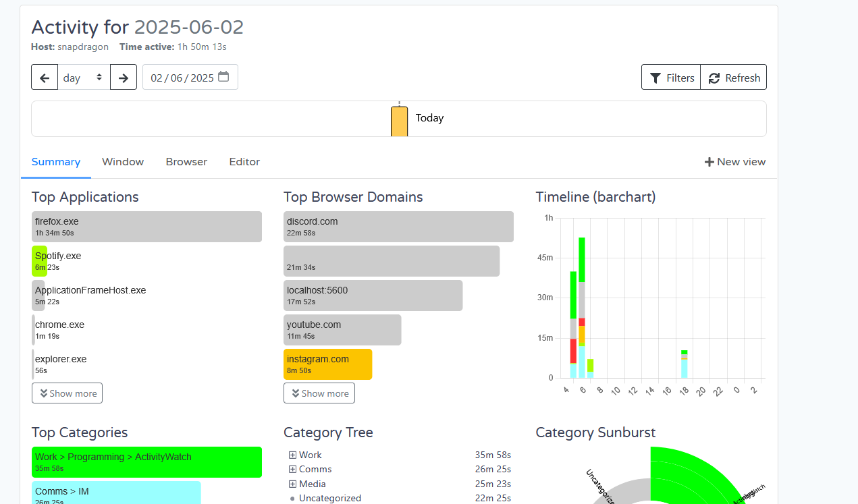The image size is (858, 504).
Task: Expand the Comms category tree node
Action: (292, 470)
